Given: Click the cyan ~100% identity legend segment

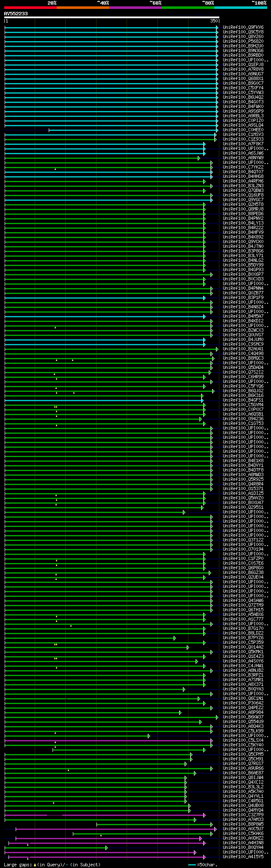Looking at the screenshot, I should (x=241, y=8).
